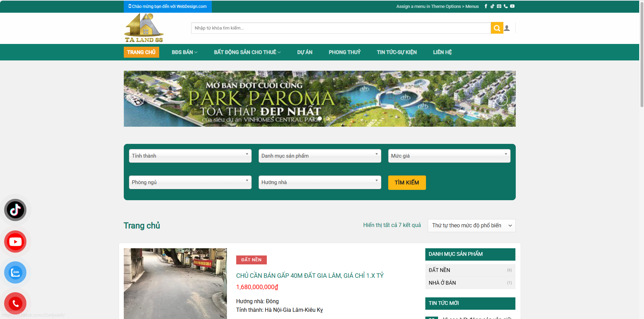Click the DANH MỤC SẢN PHẨM sidebar header
The image size is (644, 319).
tap(470, 254)
